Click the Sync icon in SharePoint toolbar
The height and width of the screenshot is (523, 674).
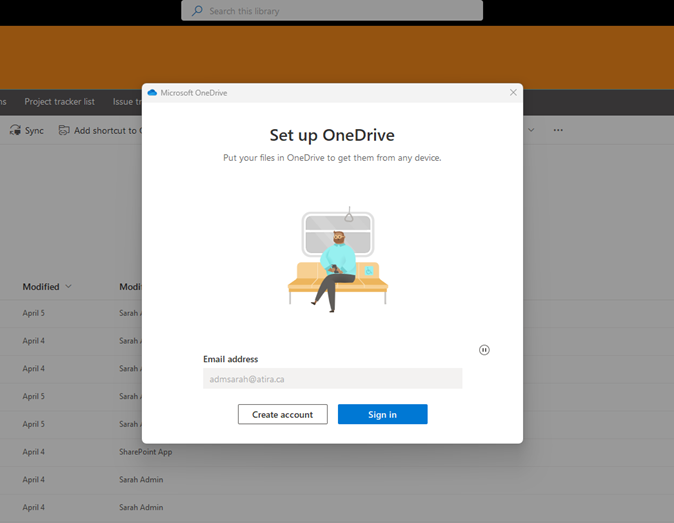point(15,130)
